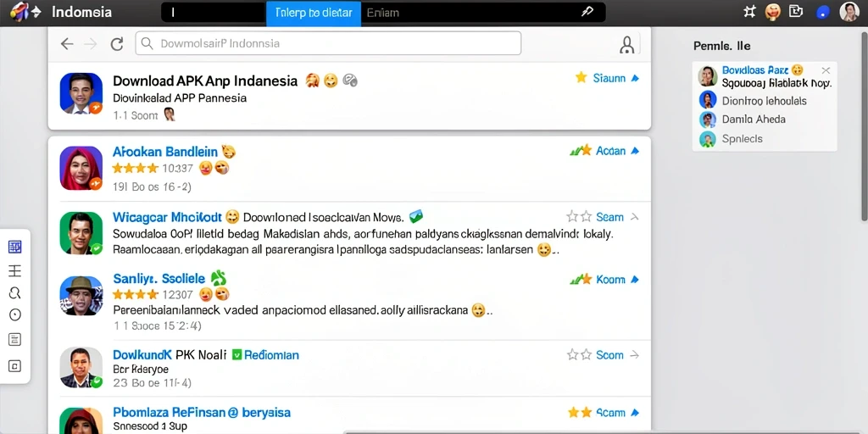
Task: Open the list document icon in left sidebar
Action: tap(15, 340)
